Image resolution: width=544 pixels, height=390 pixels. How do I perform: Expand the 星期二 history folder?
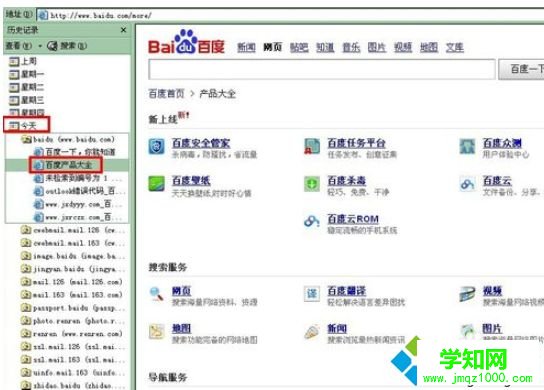pos(26,87)
